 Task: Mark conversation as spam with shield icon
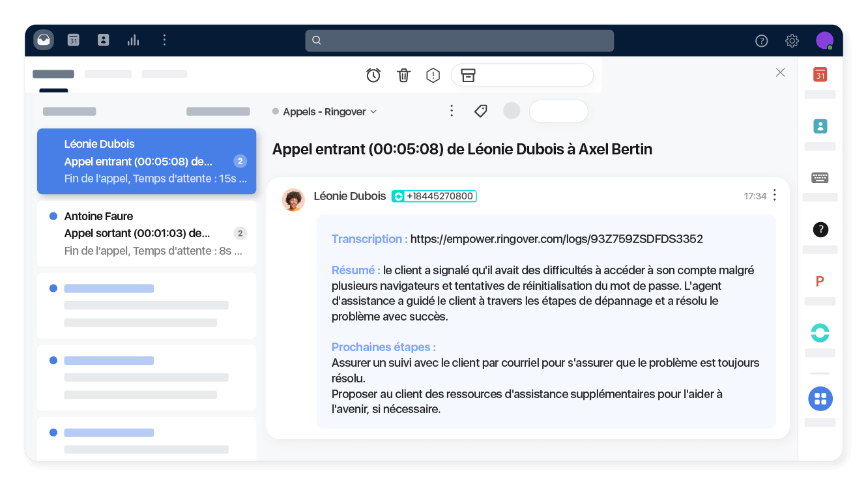[433, 75]
